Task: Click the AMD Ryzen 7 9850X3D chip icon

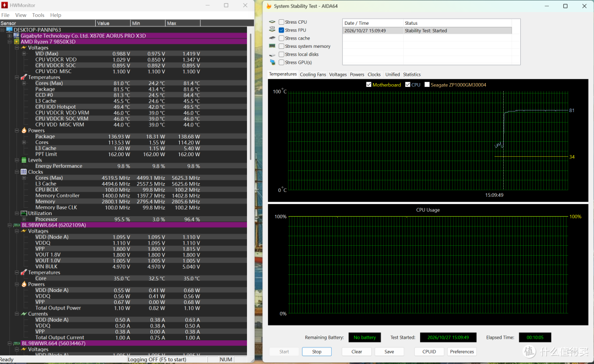Action: click(16, 42)
